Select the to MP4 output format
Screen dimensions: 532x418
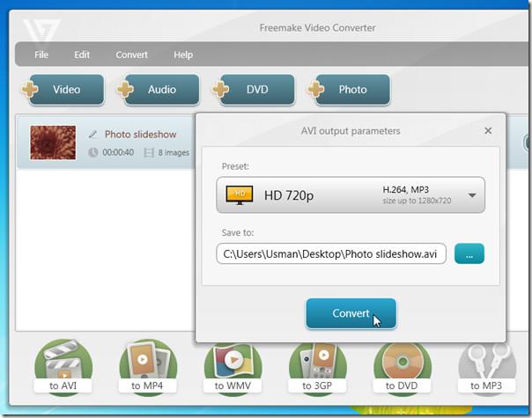click(148, 366)
